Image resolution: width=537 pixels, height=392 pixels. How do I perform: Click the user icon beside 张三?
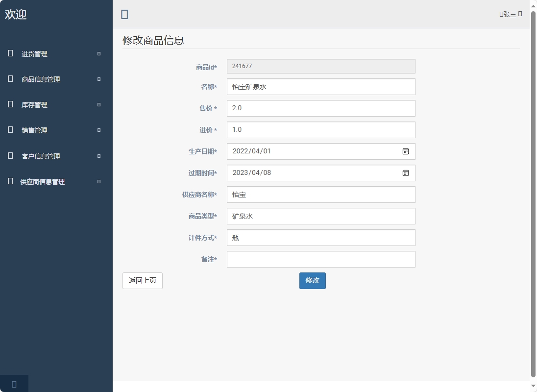tap(501, 14)
